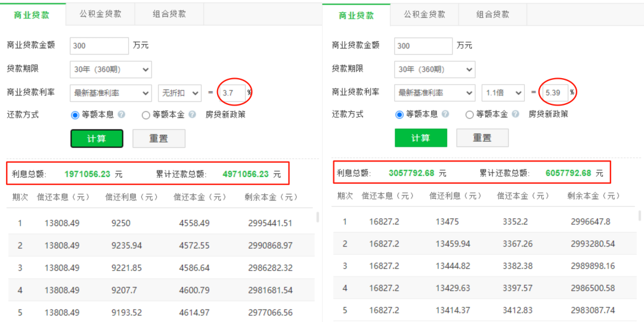The image size is (644, 322).
Task: Switch to 公积金贷款 tab in left calculator
Action: [101, 14]
